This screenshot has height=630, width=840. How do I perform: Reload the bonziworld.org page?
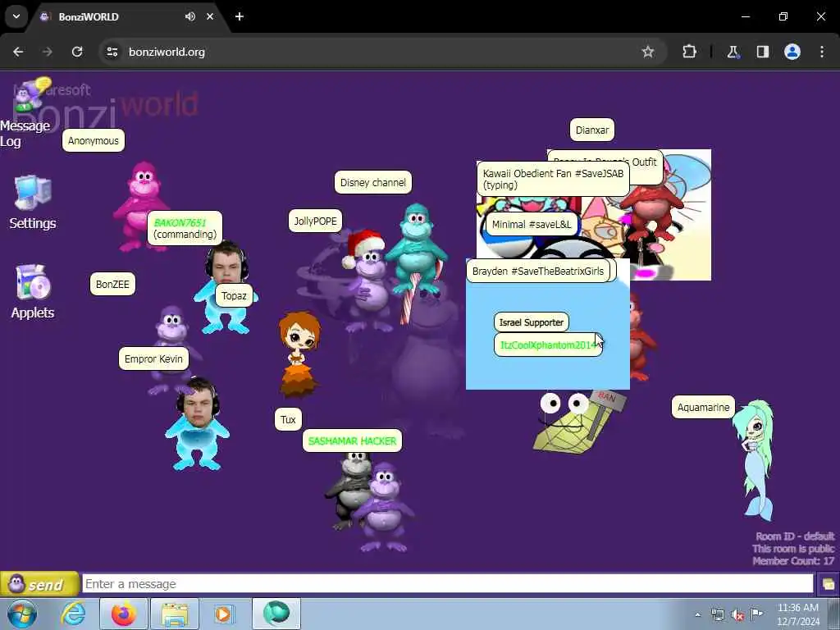pos(77,52)
